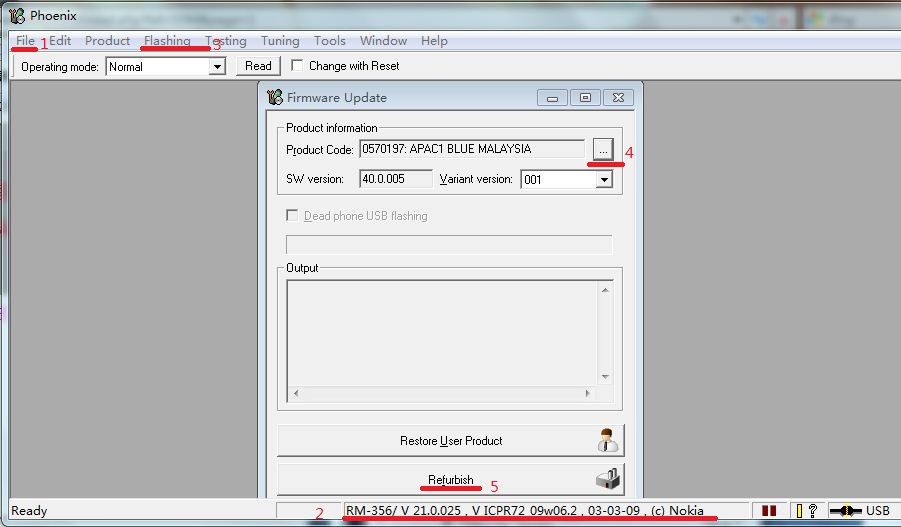Enable Change with Reset checkbox
The height and width of the screenshot is (527, 901).
(297, 66)
